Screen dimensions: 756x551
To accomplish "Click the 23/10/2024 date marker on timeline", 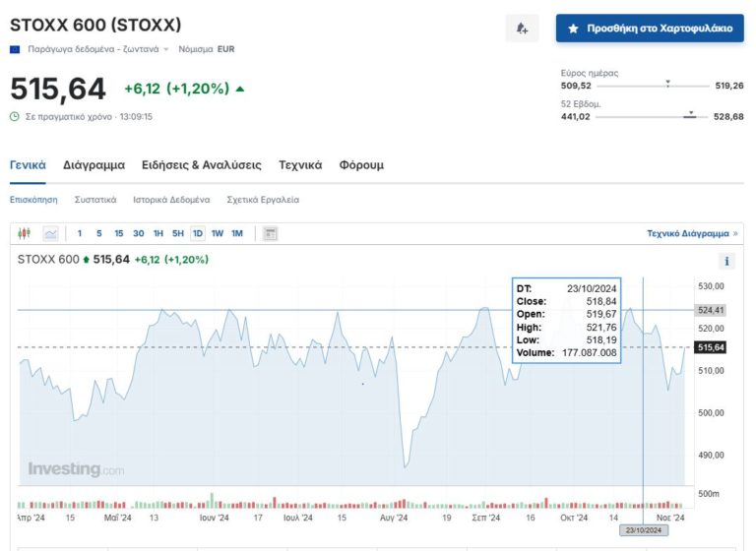I will point(643,530).
